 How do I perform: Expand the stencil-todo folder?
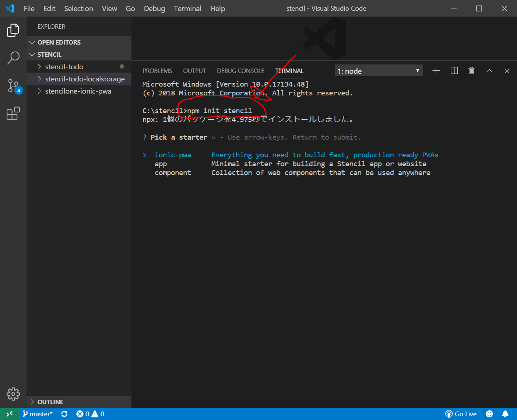click(64, 67)
